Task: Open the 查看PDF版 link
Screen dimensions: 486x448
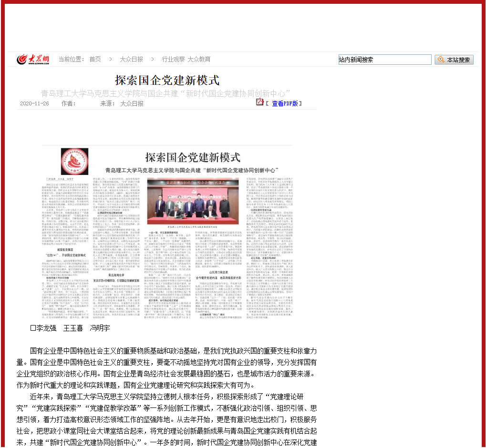Action: tap(285, 103)
